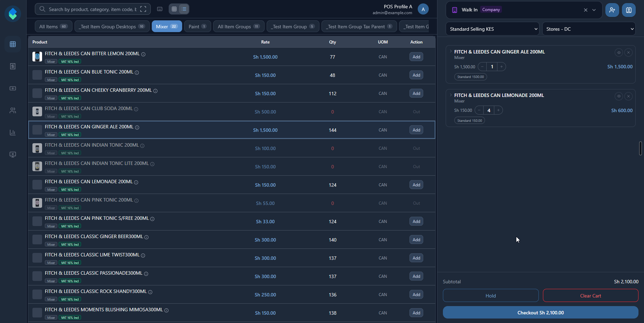Click the CLUB SODA product thumbnail
Screen dimensions: 644x323
click(37, 111)
